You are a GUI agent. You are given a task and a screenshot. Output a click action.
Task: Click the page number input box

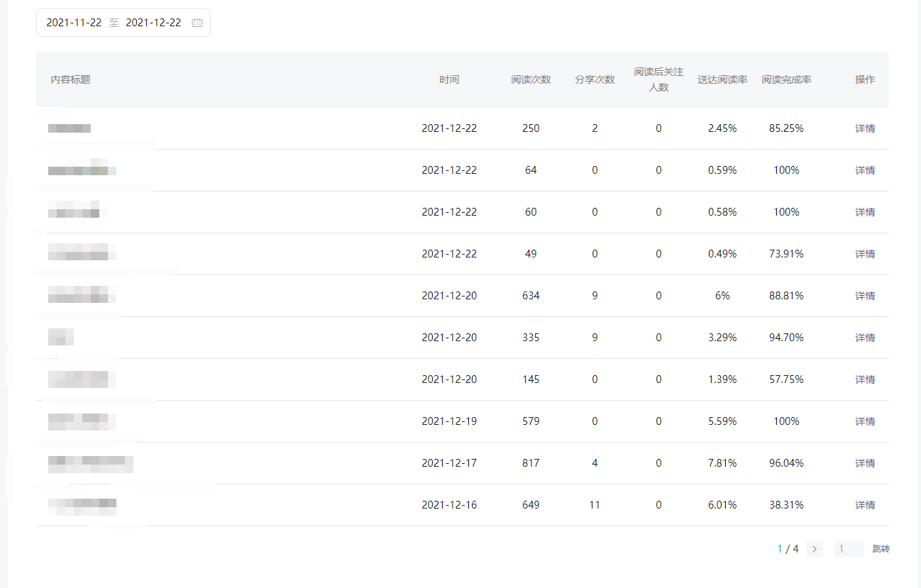point(849,549)
